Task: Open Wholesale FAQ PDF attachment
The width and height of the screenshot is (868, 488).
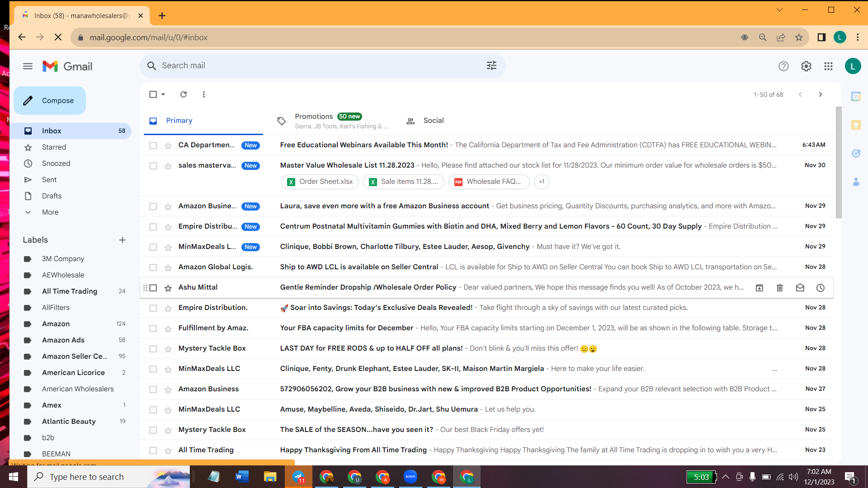Action: [489, 182]
